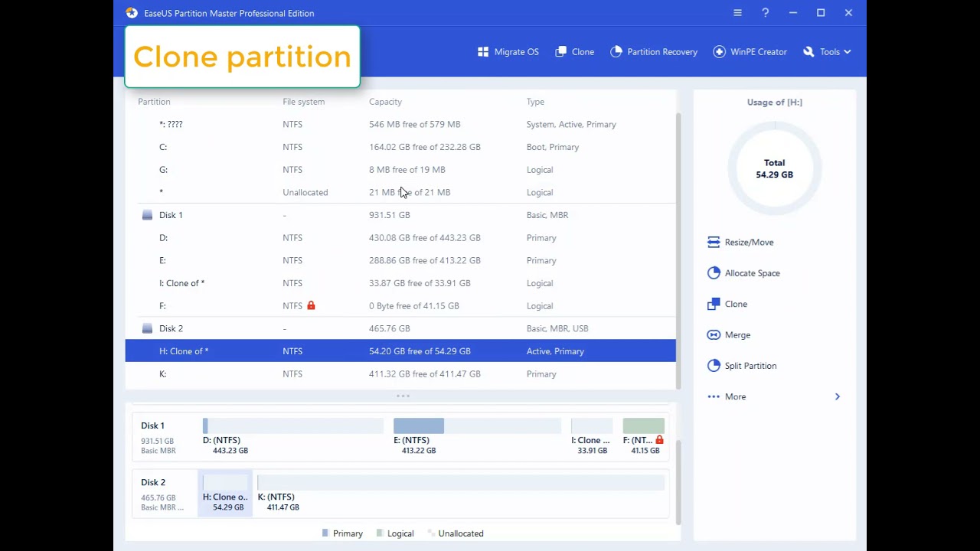Click the More ellipsis icon
This screenshot has width=980, height=551.
(x=714, y=396)
